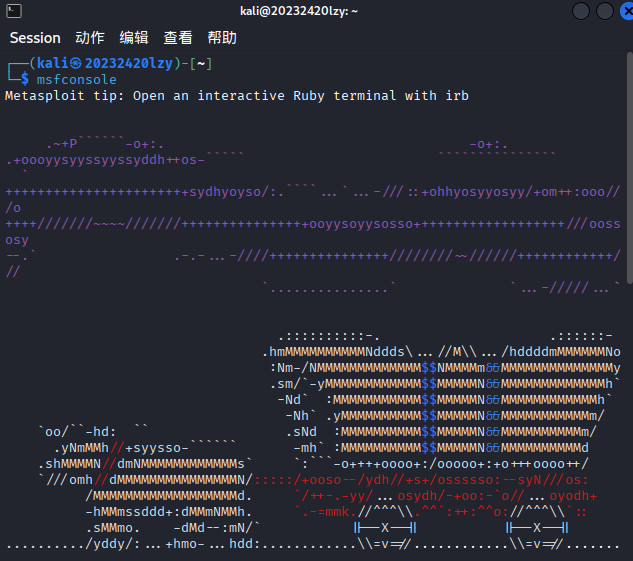The image size is (633, 561).
Task: Click the Metasploit tip line text
Action: point(237,96)
